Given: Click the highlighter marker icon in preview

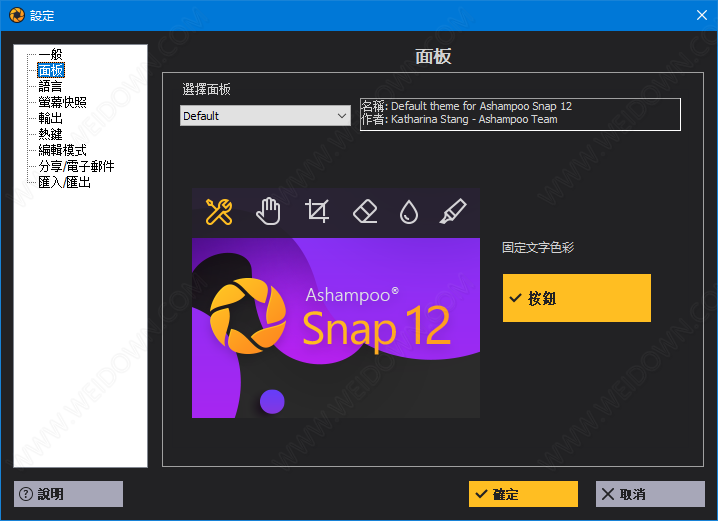Looking at the screenshot, I should 453,212.
